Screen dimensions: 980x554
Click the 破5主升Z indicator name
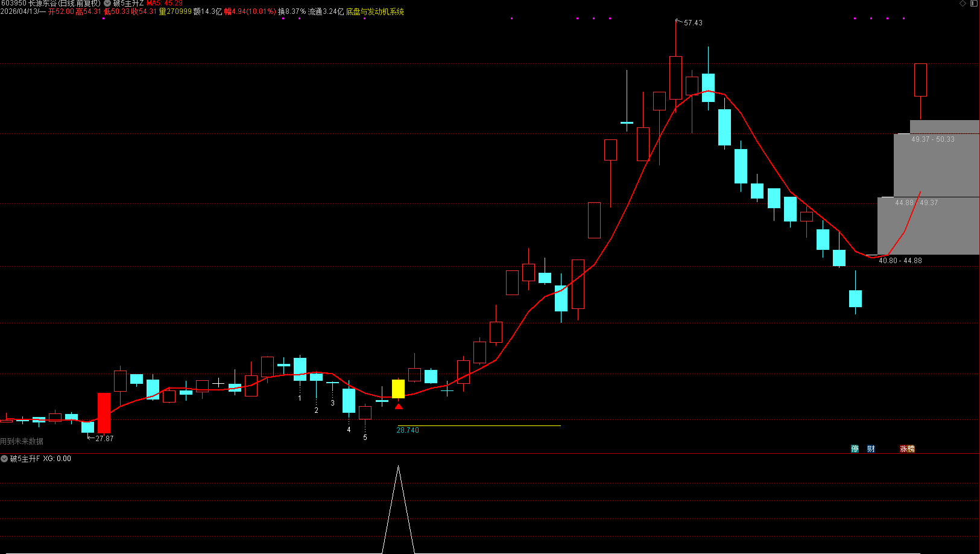128,4
